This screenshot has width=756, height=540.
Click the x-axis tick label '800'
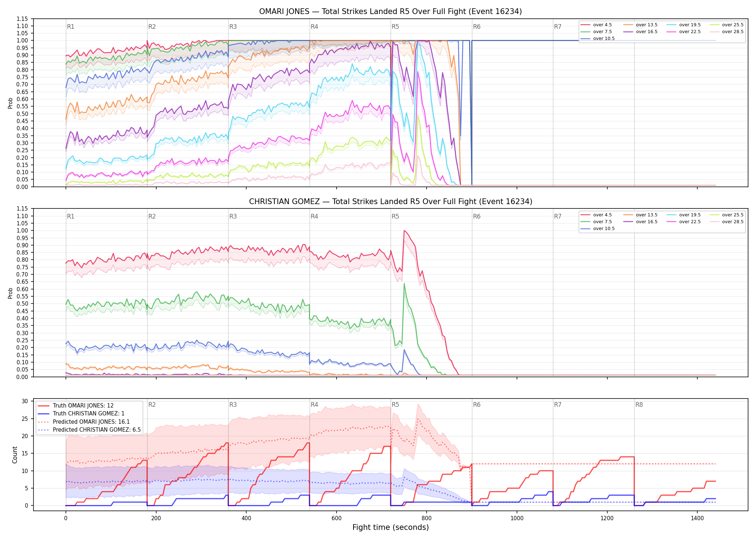click(x=427, y=518)
